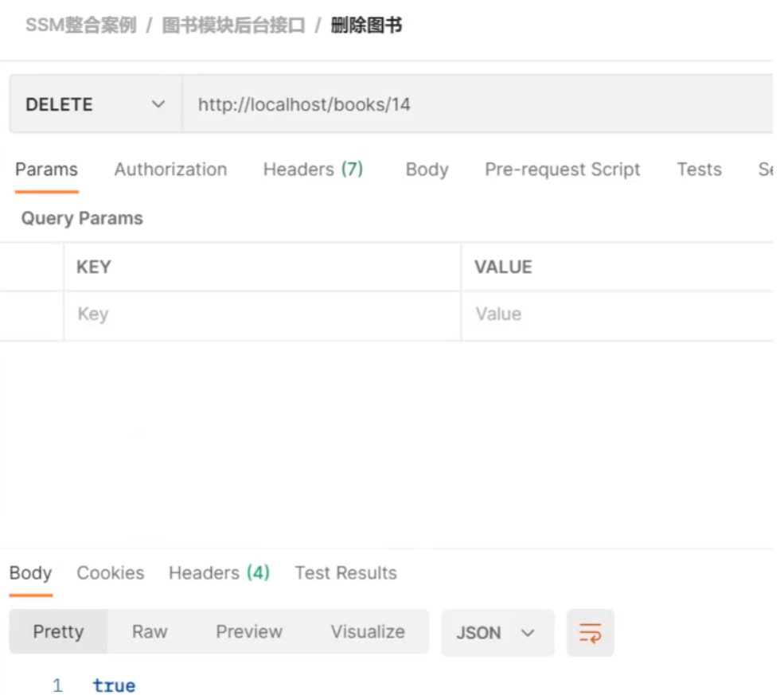Viewport: 784px width, 695px height.
Task: Open the response Body tab
Action: (30, 572)
